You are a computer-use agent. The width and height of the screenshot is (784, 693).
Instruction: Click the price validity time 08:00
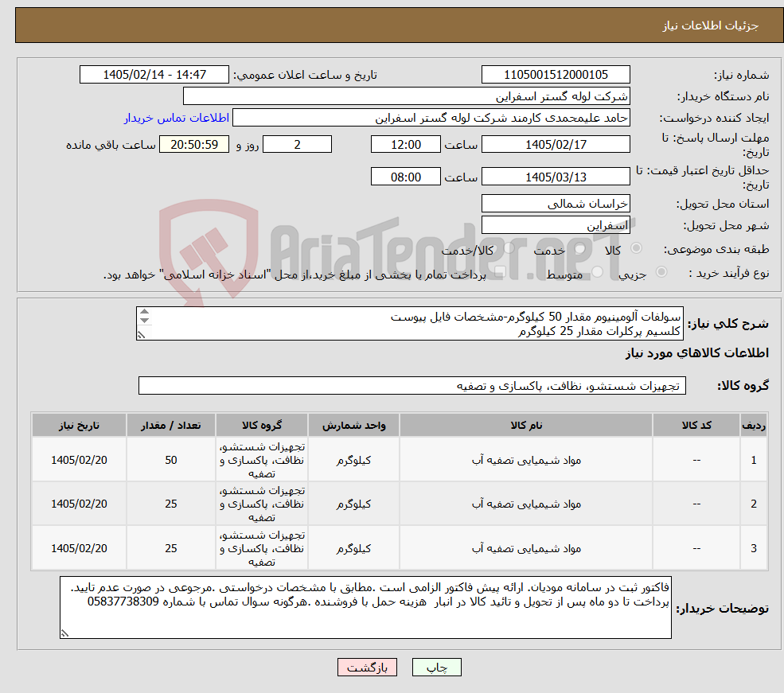(405, 177)
